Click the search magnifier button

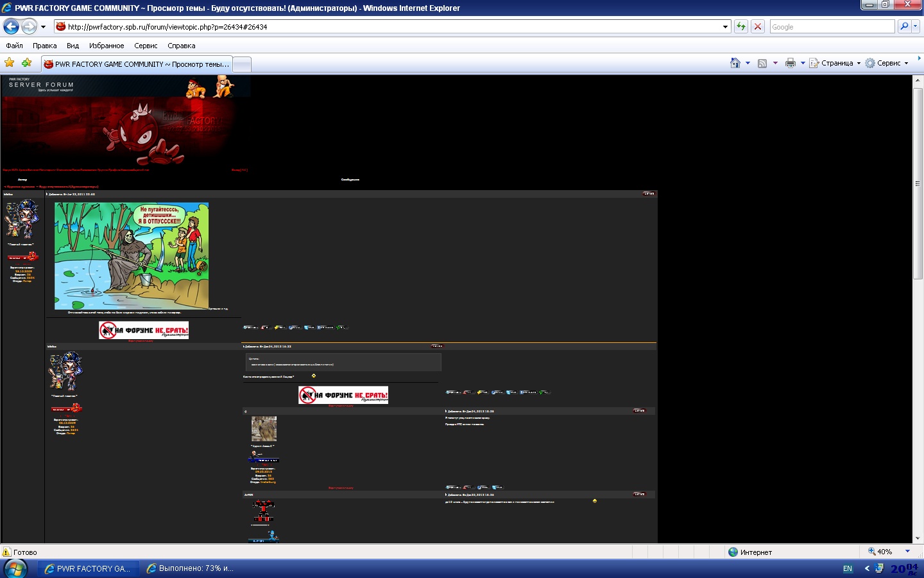pyautogui.click(x=904, y=26)
